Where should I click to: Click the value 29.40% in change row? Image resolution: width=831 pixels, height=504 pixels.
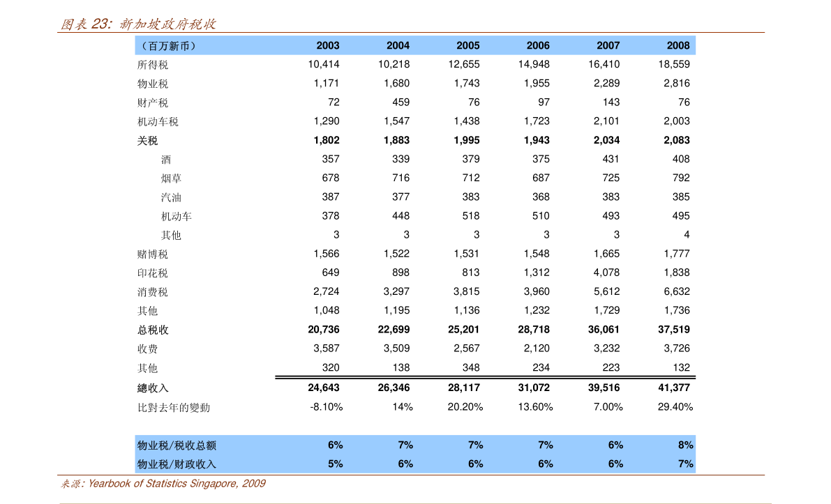[675, 407]
